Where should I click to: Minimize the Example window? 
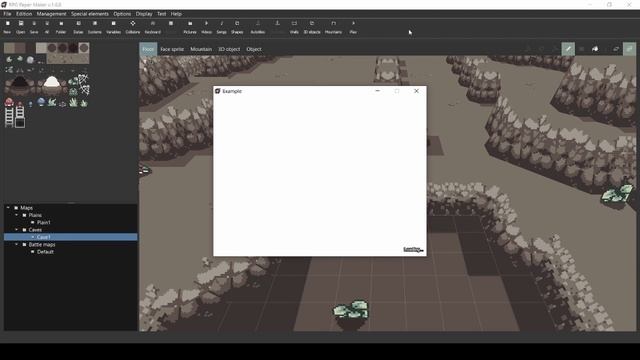(x=378, y=91)
